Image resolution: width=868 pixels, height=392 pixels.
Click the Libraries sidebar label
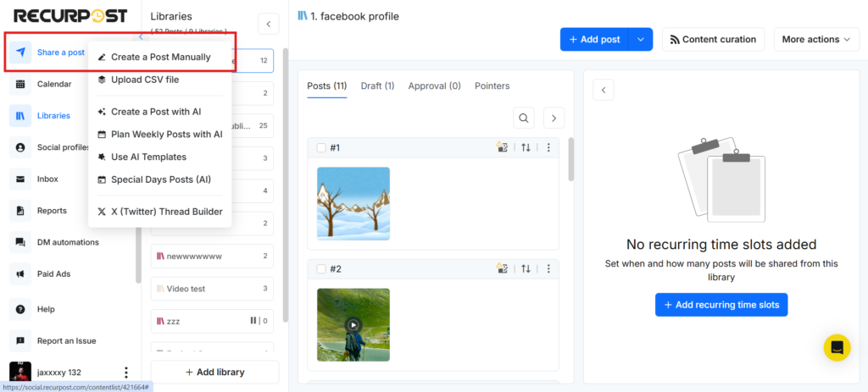53,115
